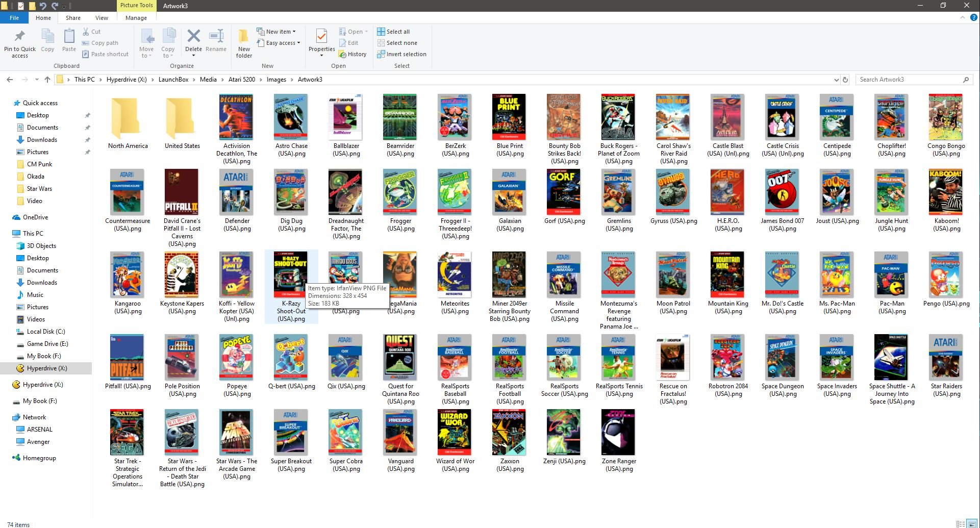Navigate to LaunchBox in breadcrumb
This screenshot has height=528, width=980.
pyautogui.click(x=173, y=80)
